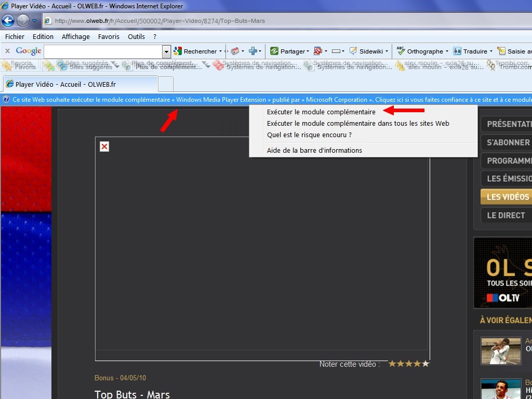Click the Favoris star button in favorites bar
This screenshot has width=532, height=399.
[19, 65]
